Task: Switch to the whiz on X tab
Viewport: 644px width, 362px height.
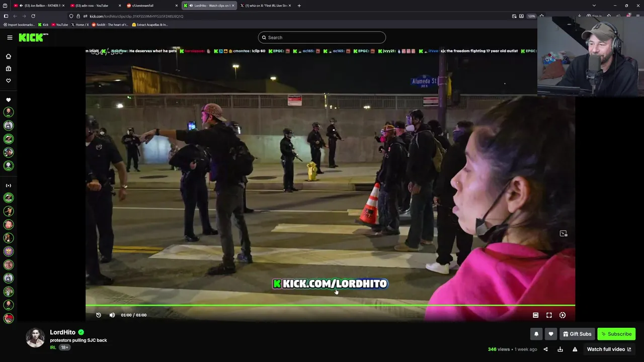Action: [264, 6]
